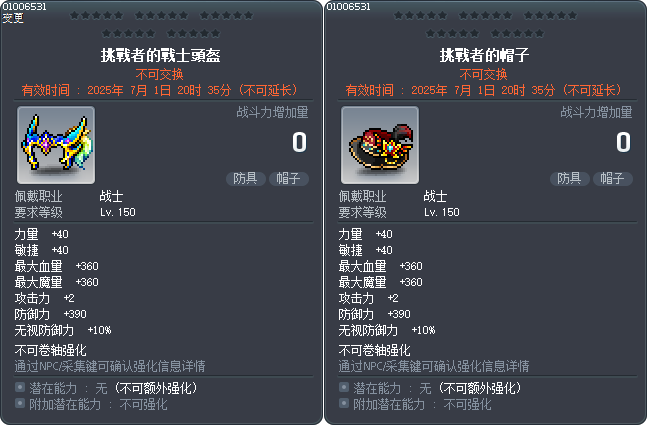648x427 pixels.
Task: Click item ID 01006531 on right tooltip
Action: tap(348, 7)
